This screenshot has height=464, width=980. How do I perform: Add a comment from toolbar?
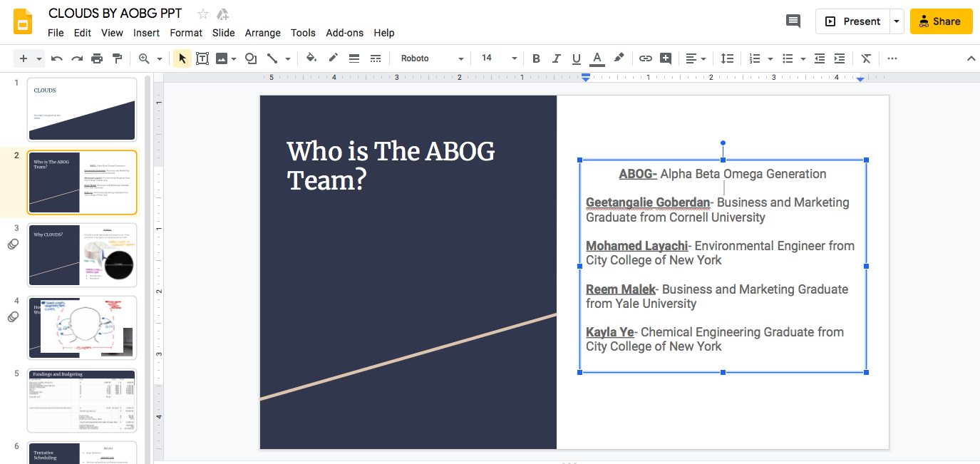coord(666,58)
